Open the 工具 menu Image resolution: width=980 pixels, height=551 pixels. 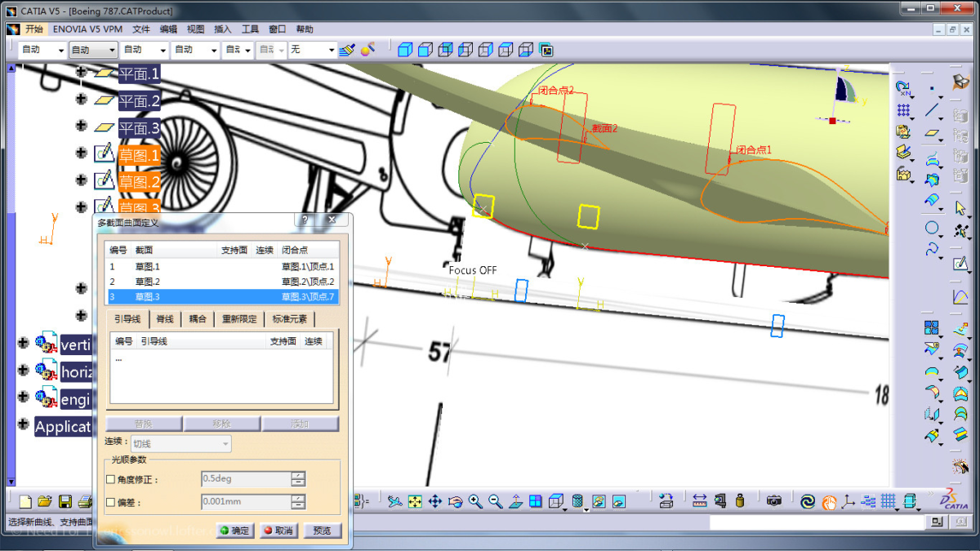[x=250, y=29]
